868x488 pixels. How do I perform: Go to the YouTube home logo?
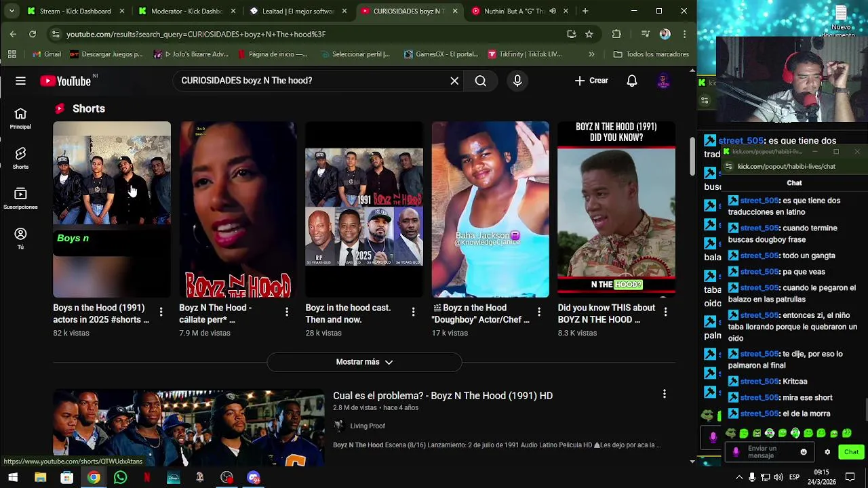65,81
